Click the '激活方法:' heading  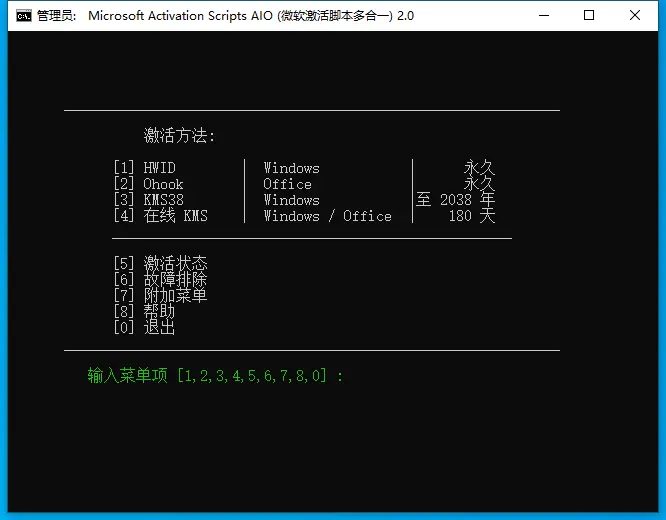pyautogui.click(x=179, y=136)
